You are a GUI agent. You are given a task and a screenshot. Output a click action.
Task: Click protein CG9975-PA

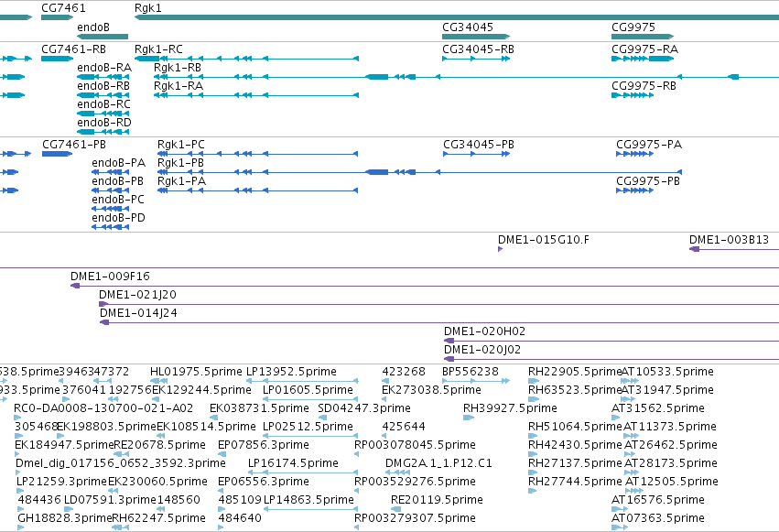point(649,145)
